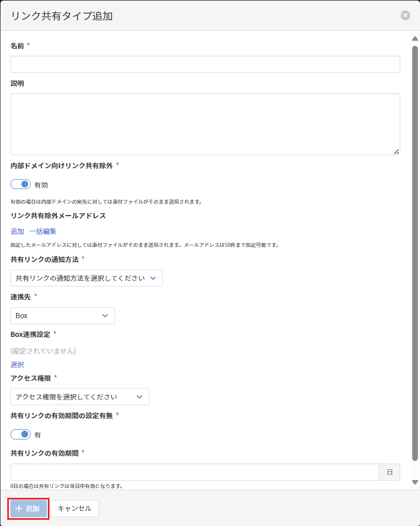Viewport: 420px width, 526px height.
Task: Open 共有リンクの通知方法 dropdown
Action: 86,278
